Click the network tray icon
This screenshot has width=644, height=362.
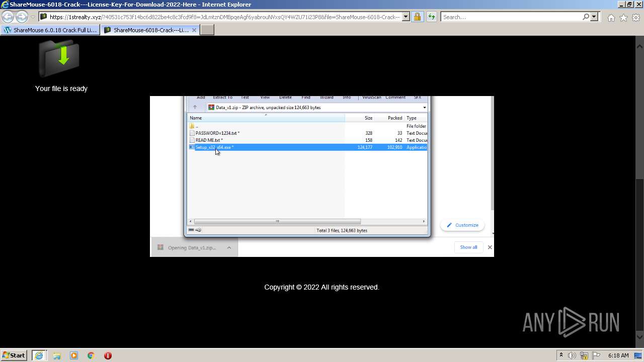[x=585, y=355]
